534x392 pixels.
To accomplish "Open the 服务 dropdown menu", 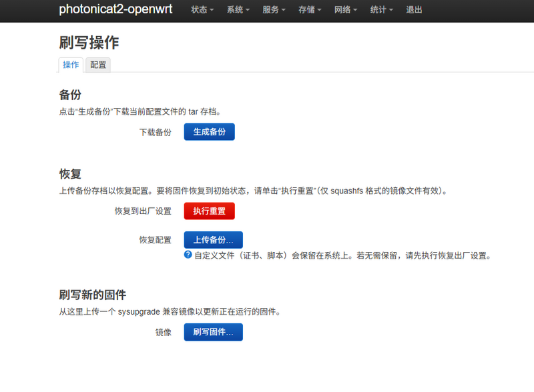I will point(274,10).
